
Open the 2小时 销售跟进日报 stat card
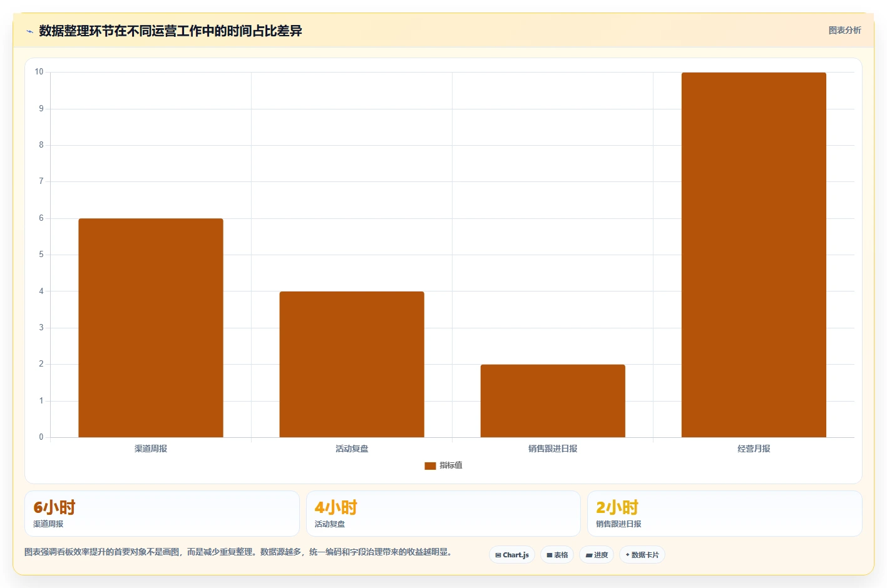pos(725,514)
